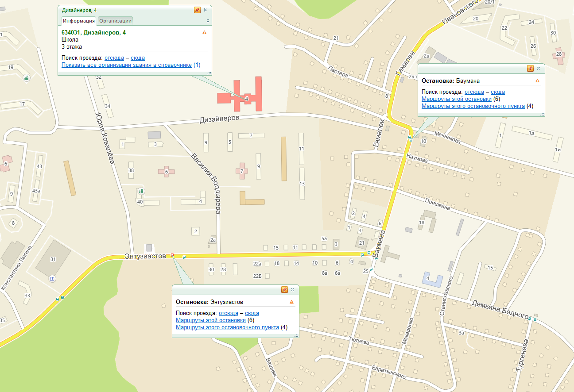Click bus stop icon near Демьяна Бедного street

pos(535,319)
